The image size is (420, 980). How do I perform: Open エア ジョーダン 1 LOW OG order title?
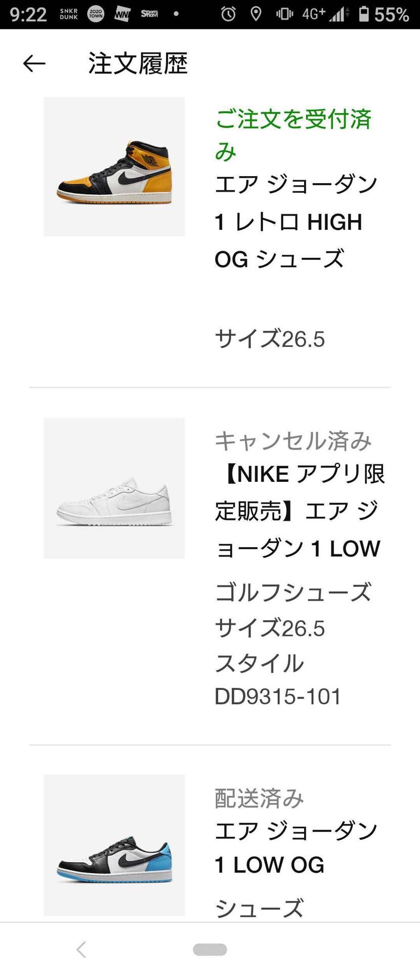(x=296, y=847)
